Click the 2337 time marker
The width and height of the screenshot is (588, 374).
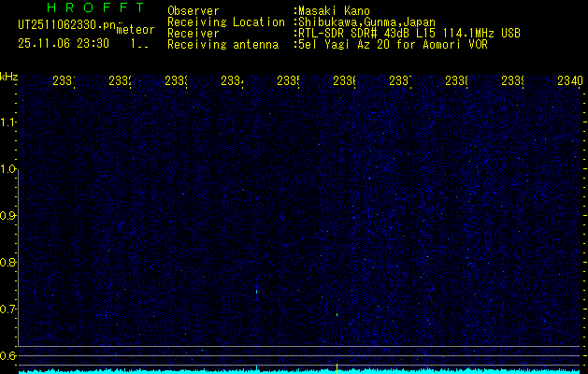pos(400,80)
